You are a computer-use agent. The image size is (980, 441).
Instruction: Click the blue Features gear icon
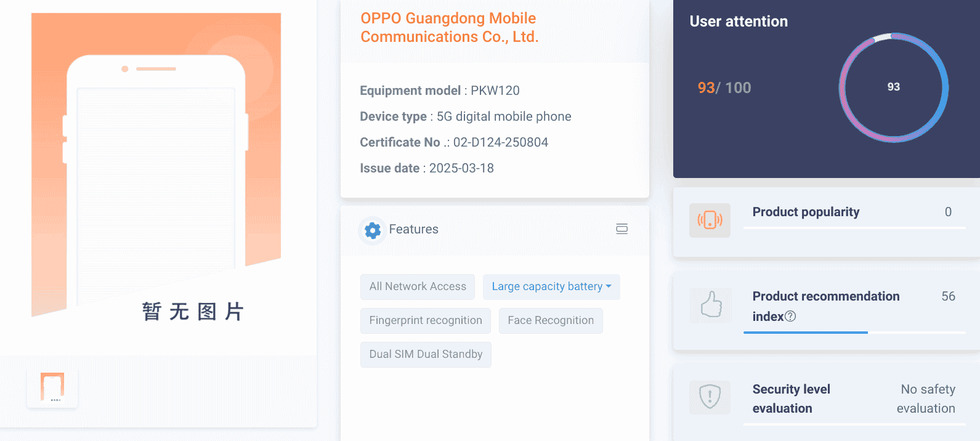(x=373, y=230)
